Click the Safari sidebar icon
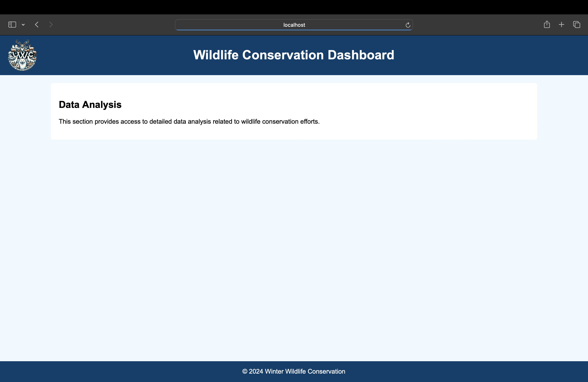 pyautogui.click(x=12, y=24)
